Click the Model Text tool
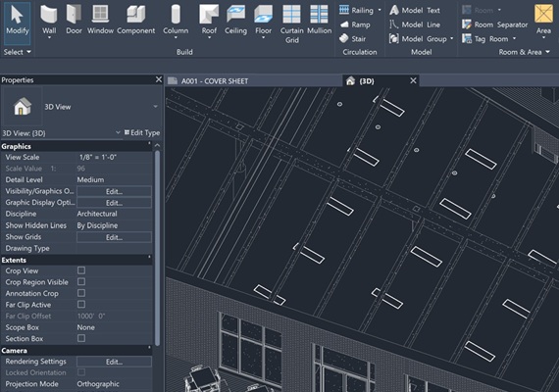This screenshot has height=392, width=559. tap(415, 11)
